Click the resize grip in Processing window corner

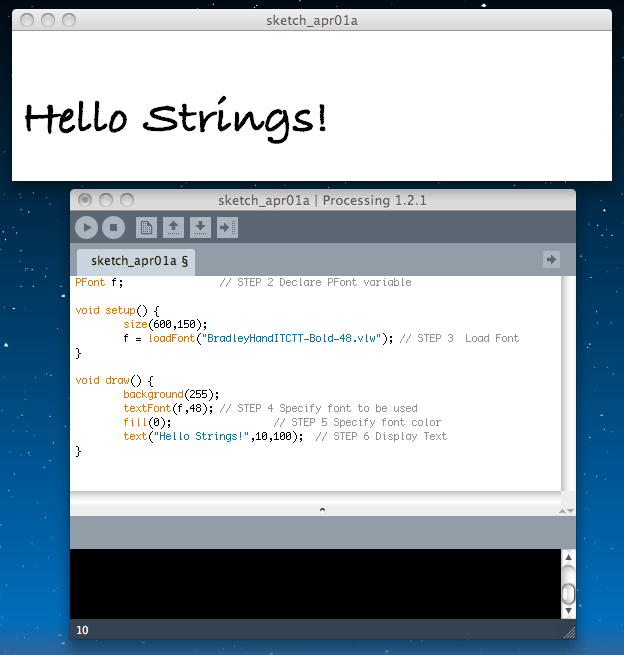click(569, 632)
